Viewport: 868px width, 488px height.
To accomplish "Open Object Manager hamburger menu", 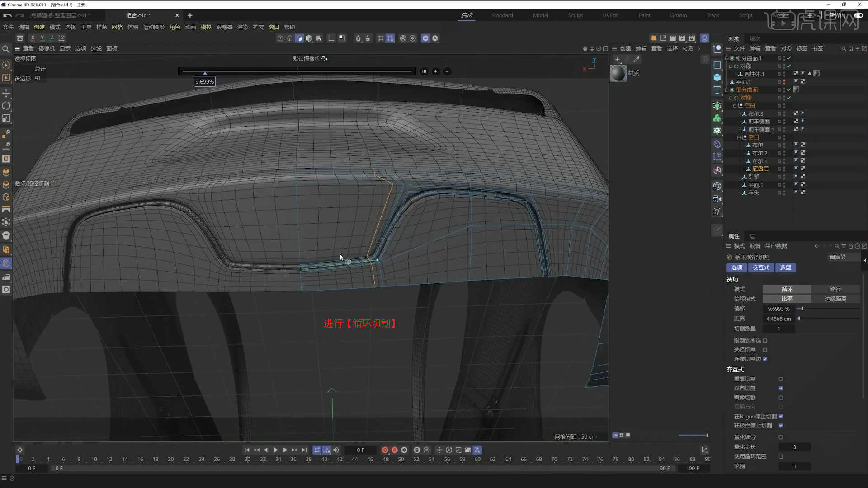I will [x=728, y=49].
